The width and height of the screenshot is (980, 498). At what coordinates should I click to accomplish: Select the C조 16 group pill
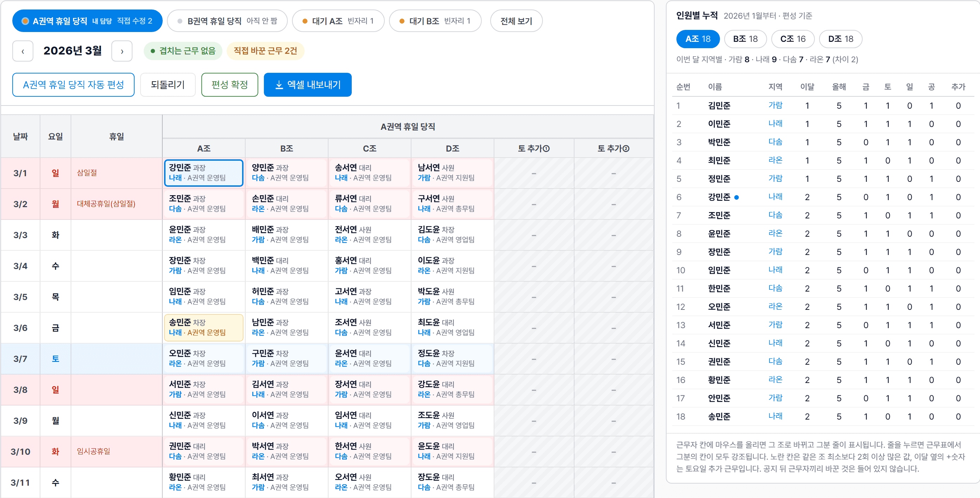click(793, 39)
